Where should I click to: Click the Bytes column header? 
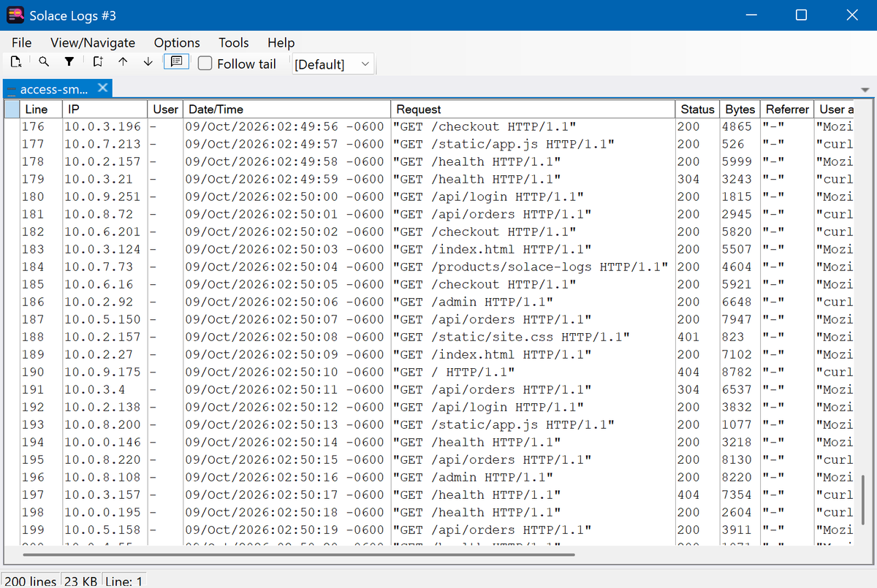pyautogui.click(x=740, y=109)
